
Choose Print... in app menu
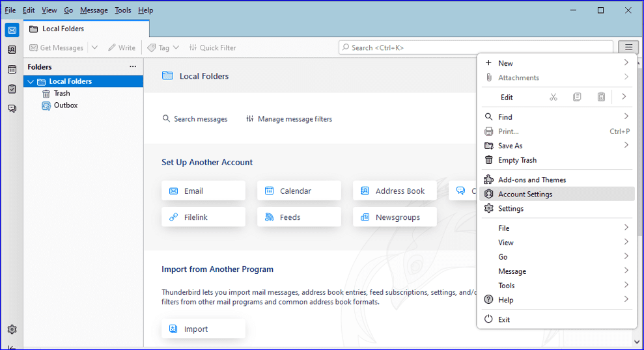point(557,131)
